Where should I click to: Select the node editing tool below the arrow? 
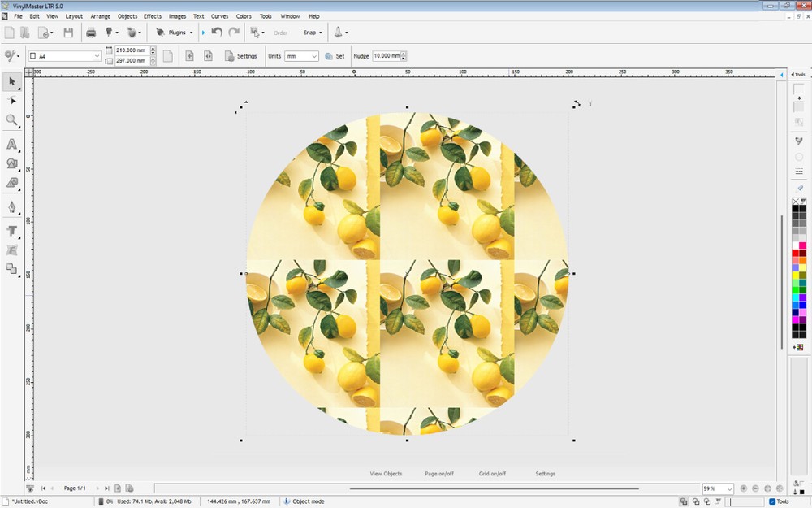tap(11, 101)
